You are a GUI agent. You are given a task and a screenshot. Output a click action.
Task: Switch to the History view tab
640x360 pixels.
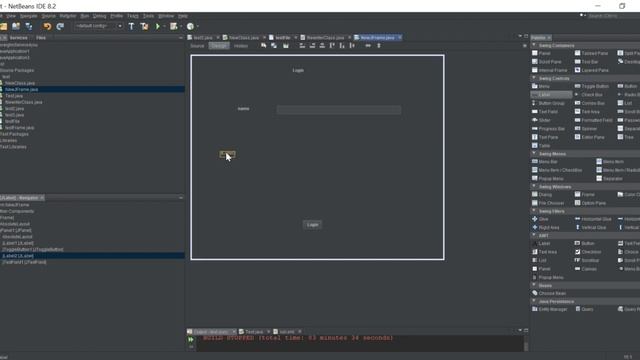pyautogui.click(x=241, y=46)
